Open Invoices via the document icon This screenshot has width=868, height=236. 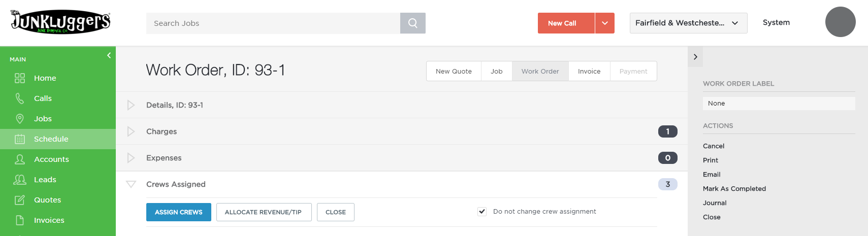pyautogui.click(x=20, y=220)
